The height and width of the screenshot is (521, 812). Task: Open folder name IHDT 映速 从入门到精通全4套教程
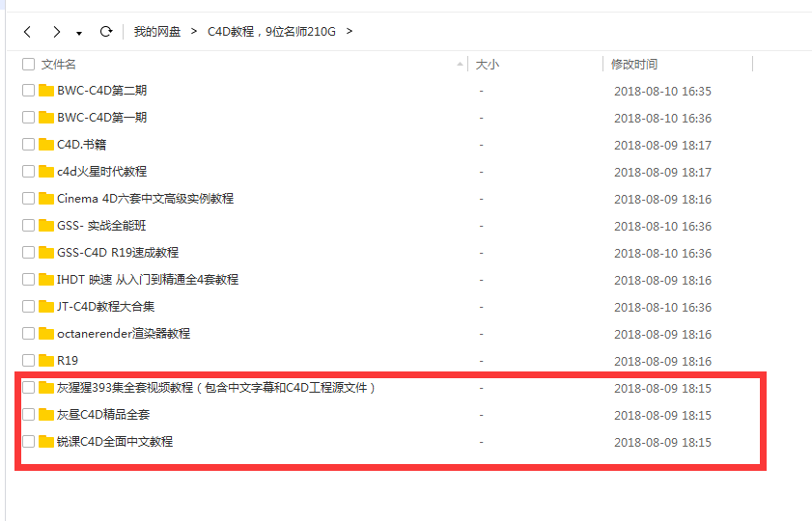coord(148,280)
